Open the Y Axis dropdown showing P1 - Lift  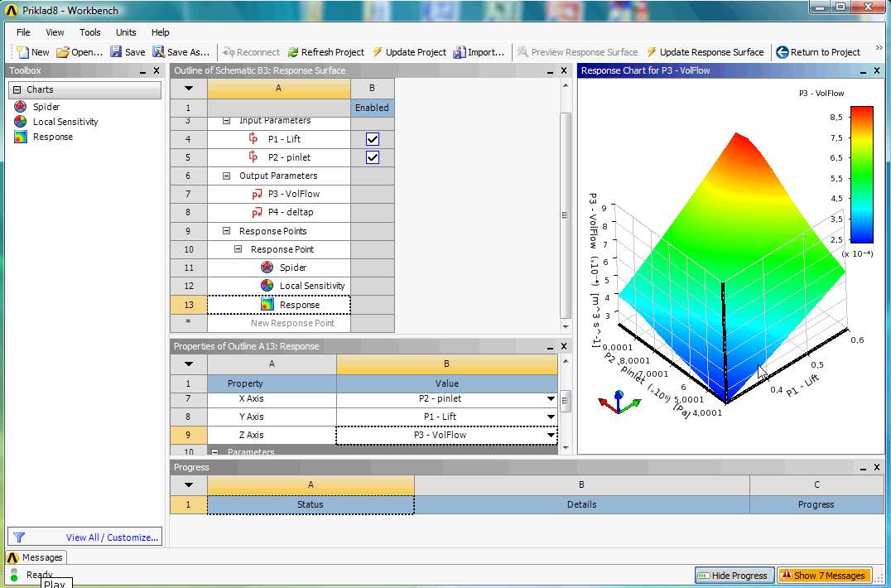coord(551,417)
